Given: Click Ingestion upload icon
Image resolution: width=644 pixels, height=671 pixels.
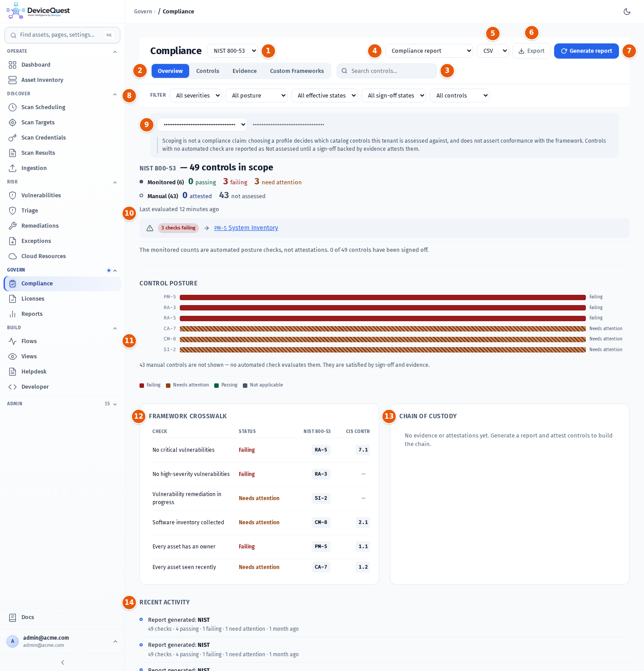Looking at the screenshot, I should 13,168.
